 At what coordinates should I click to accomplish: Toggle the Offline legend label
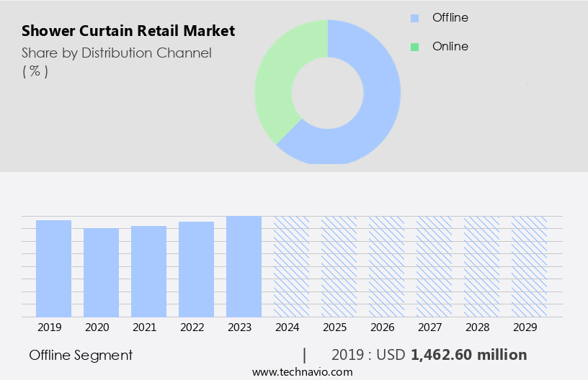[x=450, y=17]
